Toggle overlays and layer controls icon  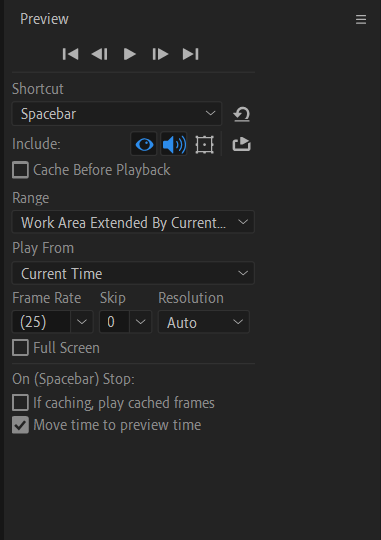[x=205, y=144]
